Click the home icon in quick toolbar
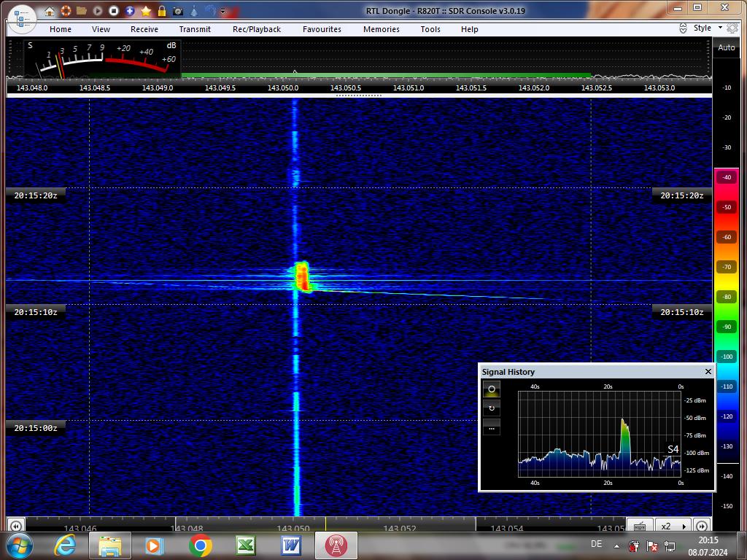This screenshot has height=560, width=747. tap(50, 11)
